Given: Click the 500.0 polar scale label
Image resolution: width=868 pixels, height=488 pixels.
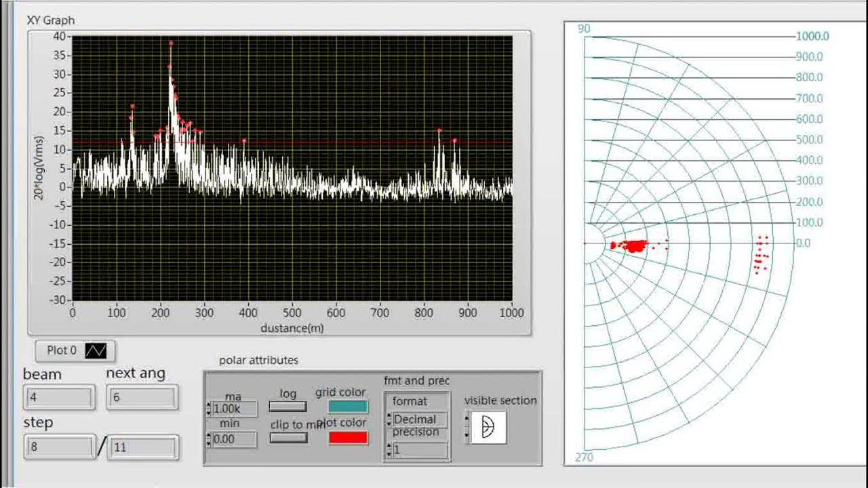Looking at the screenshot, I should [x=809, y=140].
